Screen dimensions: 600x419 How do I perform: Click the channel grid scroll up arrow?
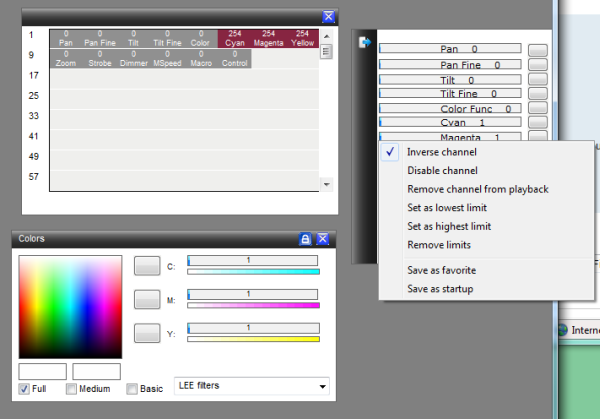pos(326,36)
